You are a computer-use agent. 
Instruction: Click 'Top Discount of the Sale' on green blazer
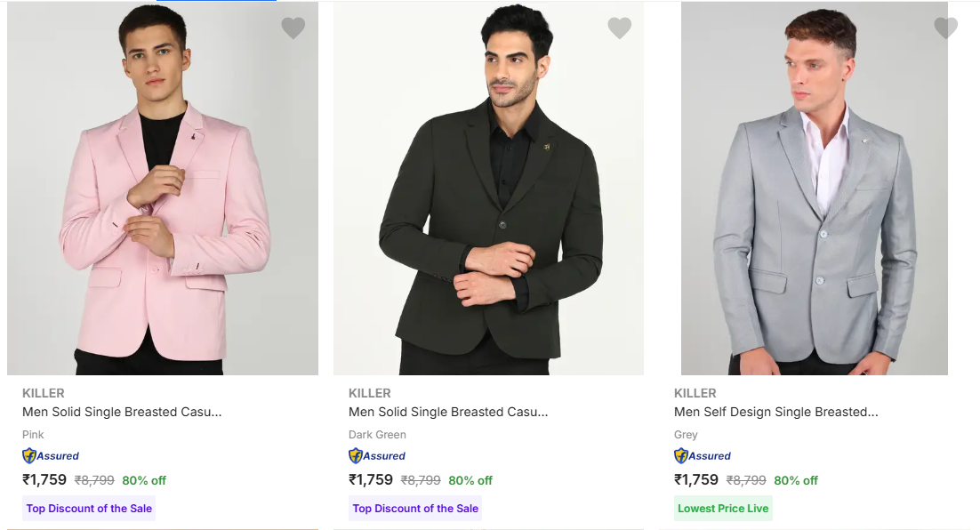point(415,509)
